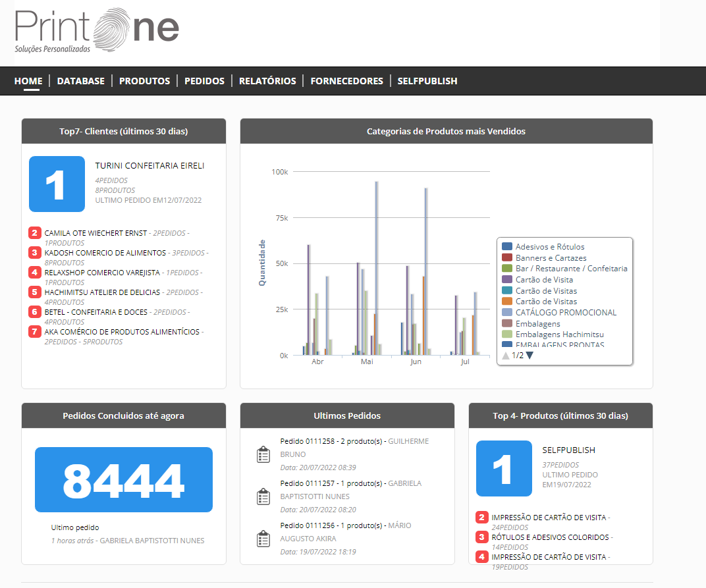Open the RELATÓRIOS menu item
This screenshot has width=706, height=588.
coord(267,81)
